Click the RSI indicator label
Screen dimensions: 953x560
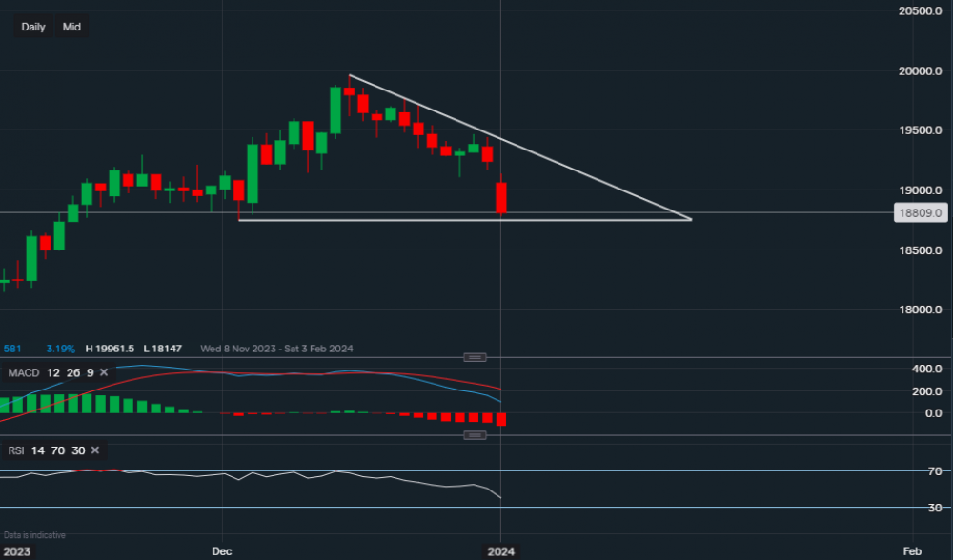[x=18, y=450]
